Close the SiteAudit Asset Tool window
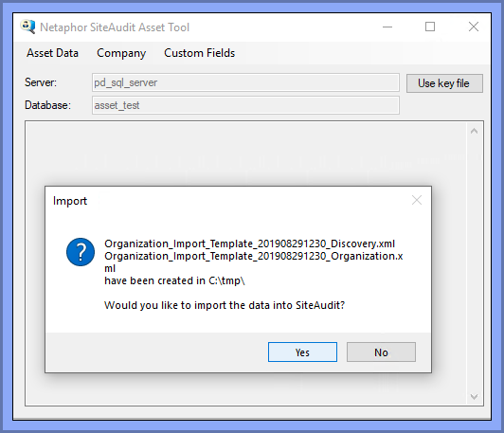The image size is (504, 433). click(474, 27)
